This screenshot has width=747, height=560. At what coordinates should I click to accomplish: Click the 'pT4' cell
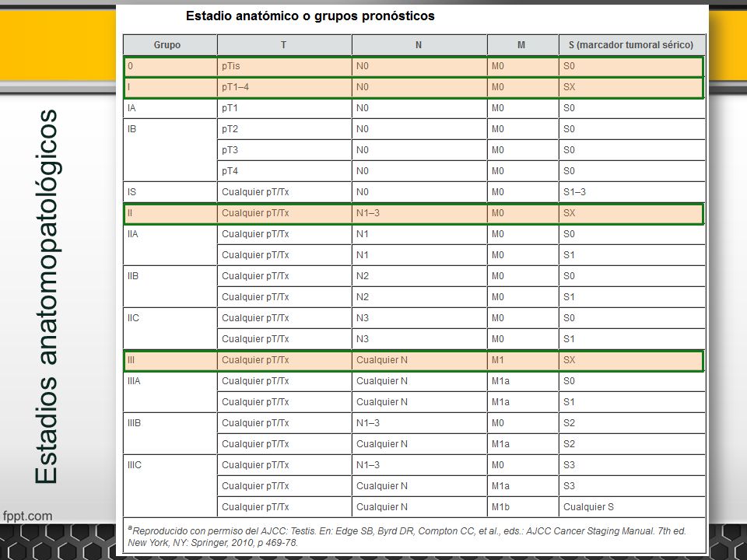pyautogui.click(x=285, y=171)
